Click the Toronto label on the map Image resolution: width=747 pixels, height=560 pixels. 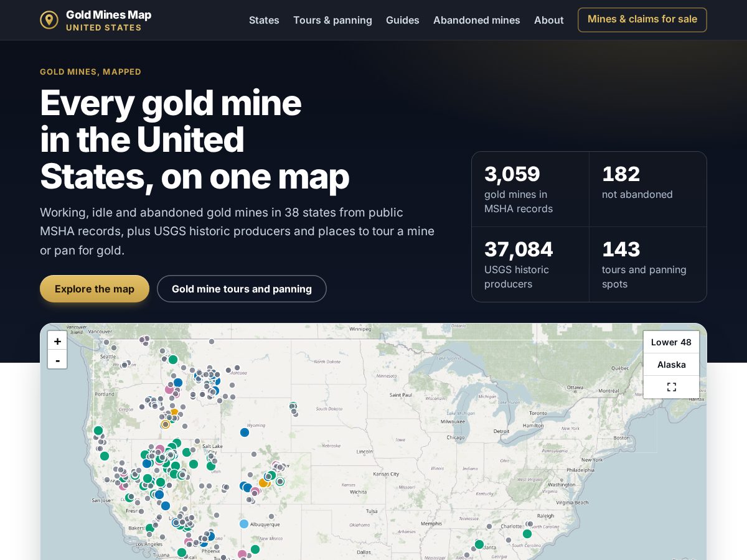coord(538,413)
